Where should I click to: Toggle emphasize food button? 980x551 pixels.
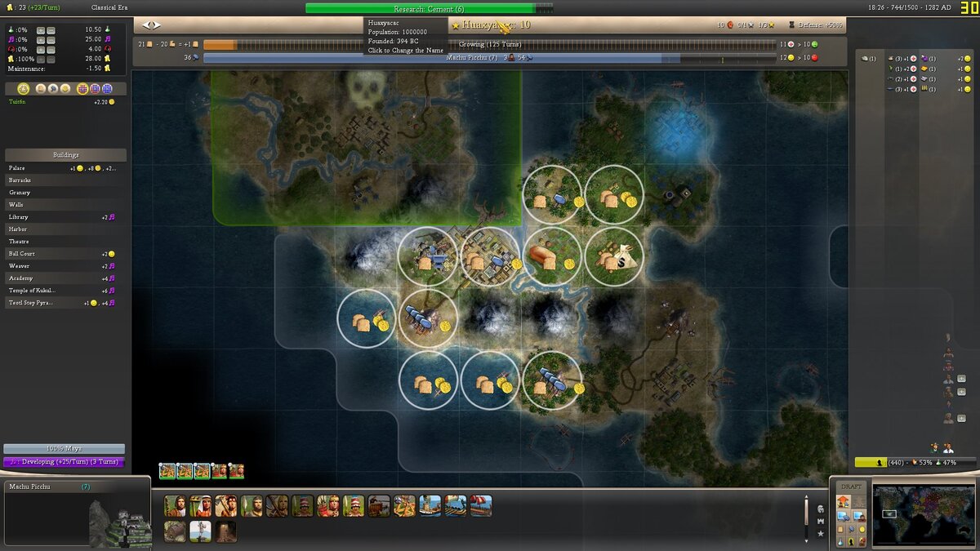[840, 529]
